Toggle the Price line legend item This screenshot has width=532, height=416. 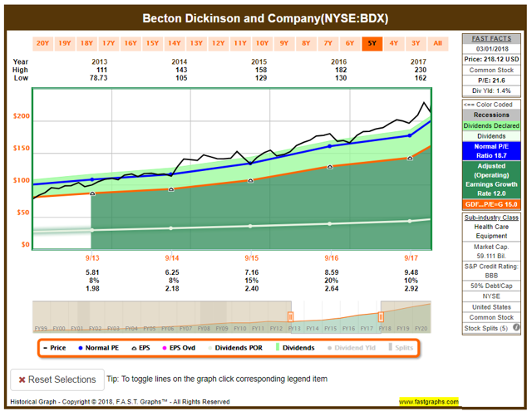point(55,348)
